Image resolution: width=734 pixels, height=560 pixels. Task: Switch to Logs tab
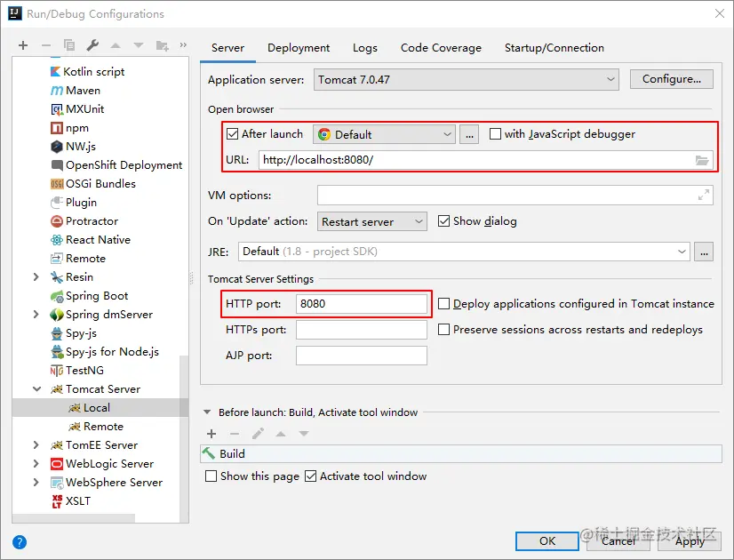[365, 48]
